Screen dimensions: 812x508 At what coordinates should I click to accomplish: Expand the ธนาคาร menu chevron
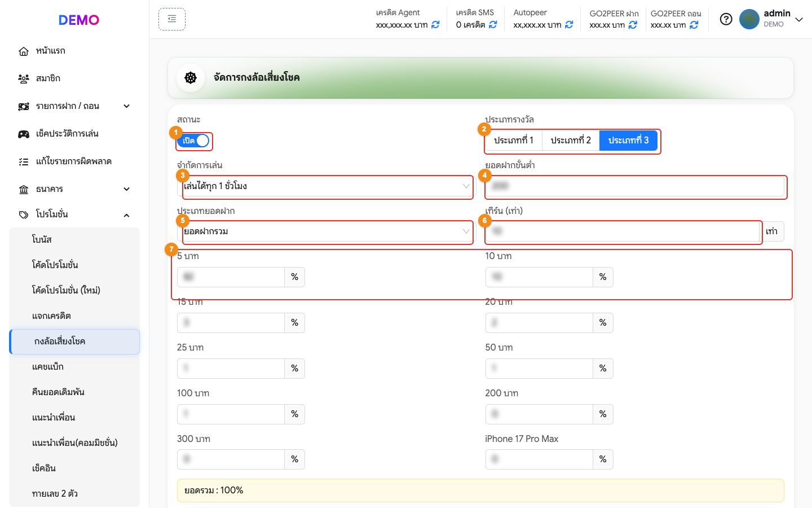[127, 189]
